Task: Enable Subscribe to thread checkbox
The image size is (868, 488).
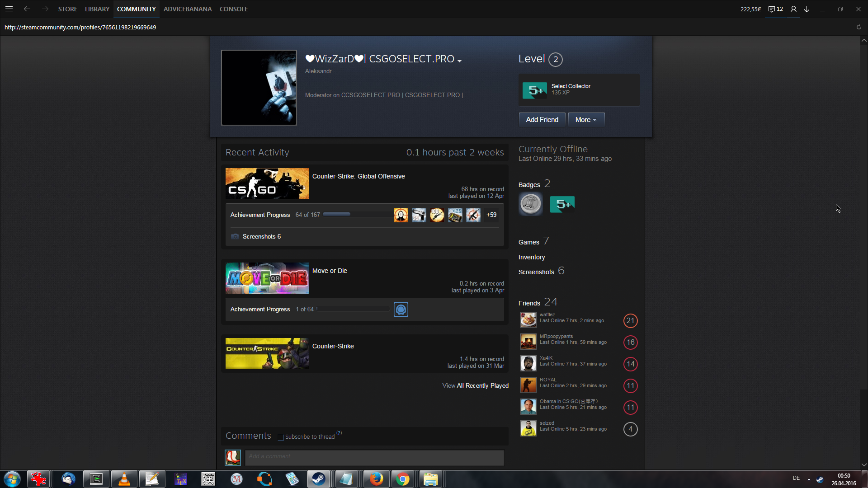Action: click(x=281, y=437)
